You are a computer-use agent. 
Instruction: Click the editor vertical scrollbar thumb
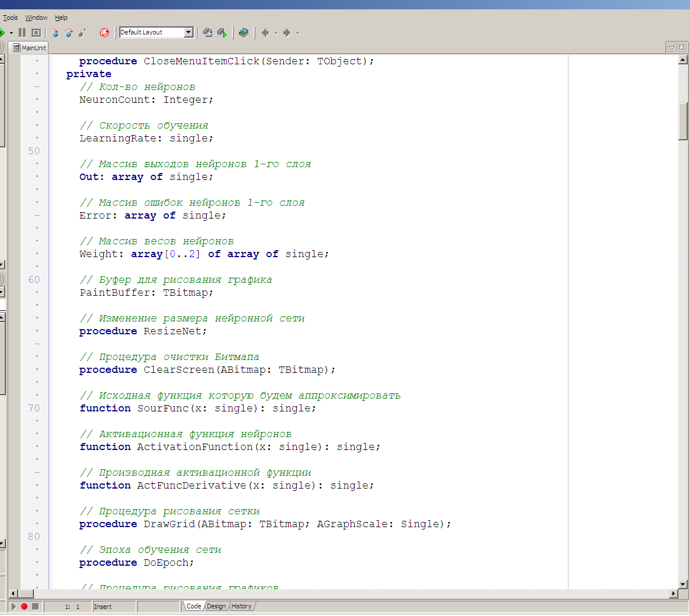click(683, 121)
